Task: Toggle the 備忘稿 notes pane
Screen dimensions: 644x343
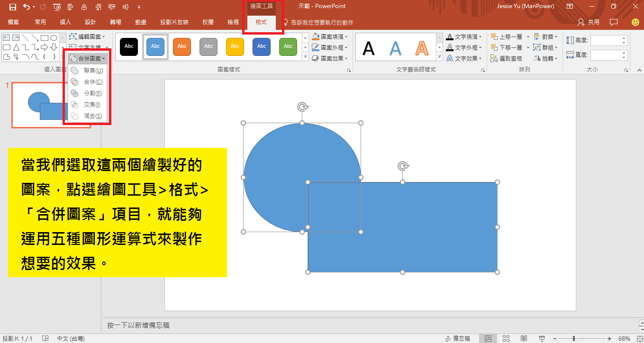Action: click(x=457, y=338)
